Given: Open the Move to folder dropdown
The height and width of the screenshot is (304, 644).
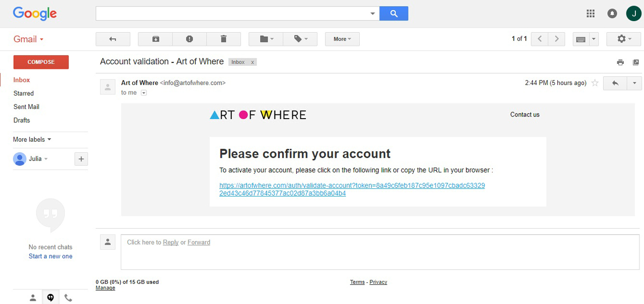Looking at the screenshot, I should [266, 39].
